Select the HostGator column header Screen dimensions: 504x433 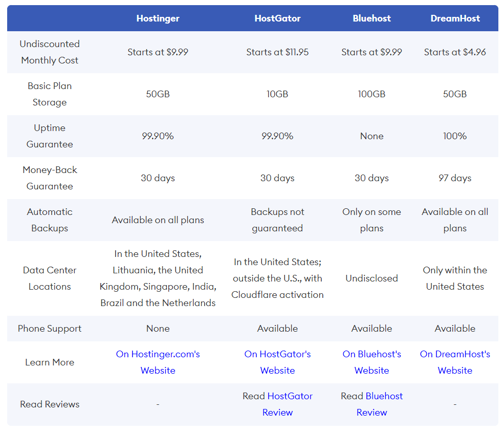[277, 18]
